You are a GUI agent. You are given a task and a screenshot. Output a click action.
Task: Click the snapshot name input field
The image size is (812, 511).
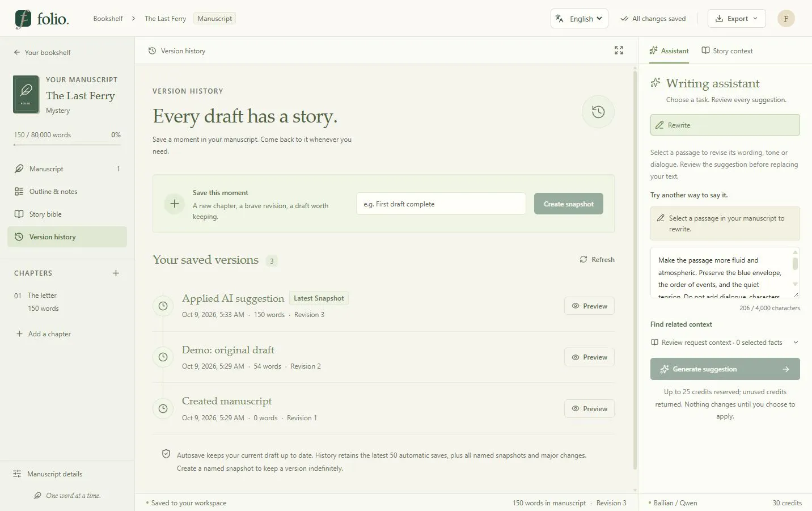click(441, 204)
